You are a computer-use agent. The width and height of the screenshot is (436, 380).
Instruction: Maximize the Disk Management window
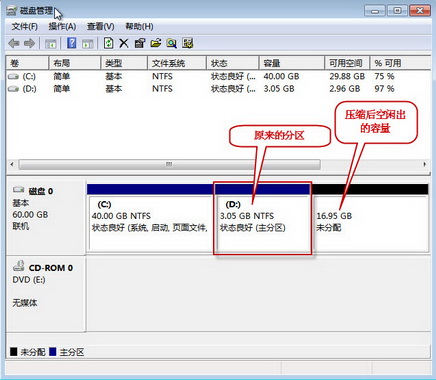[397, 11]
